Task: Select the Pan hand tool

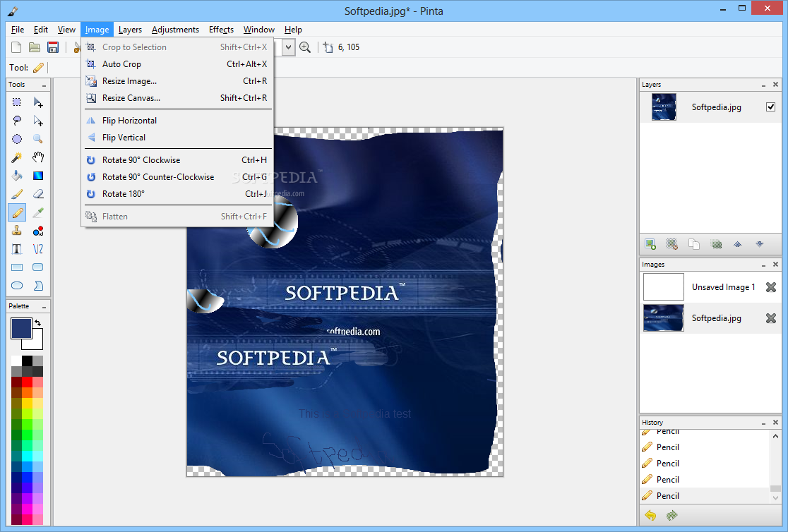Action: point(37,158)
